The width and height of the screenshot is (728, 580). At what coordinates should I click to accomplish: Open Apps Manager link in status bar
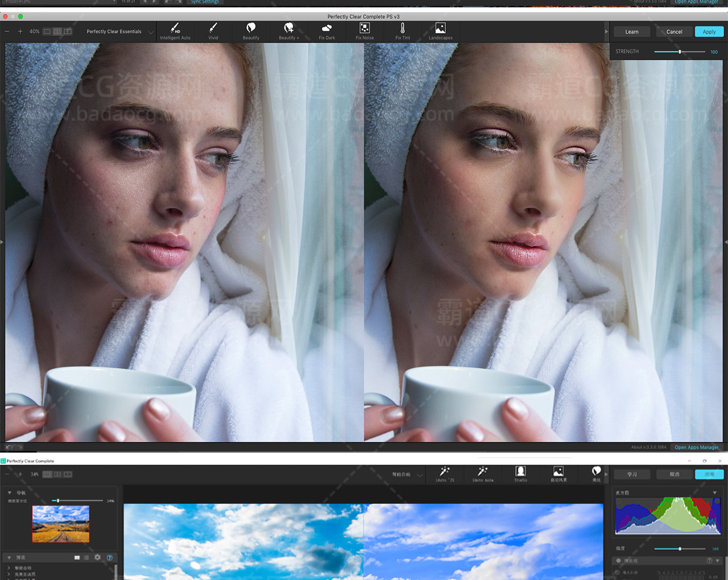click(x=697, y=448)
